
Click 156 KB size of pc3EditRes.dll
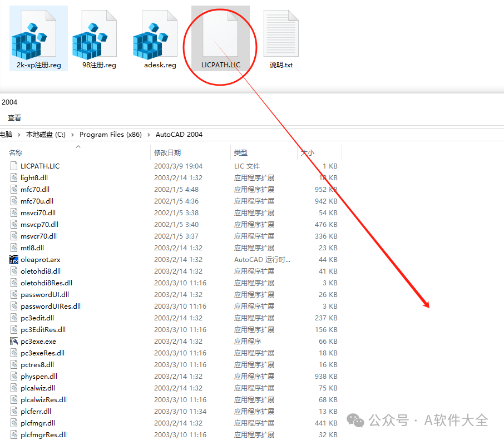coord(326,329)
